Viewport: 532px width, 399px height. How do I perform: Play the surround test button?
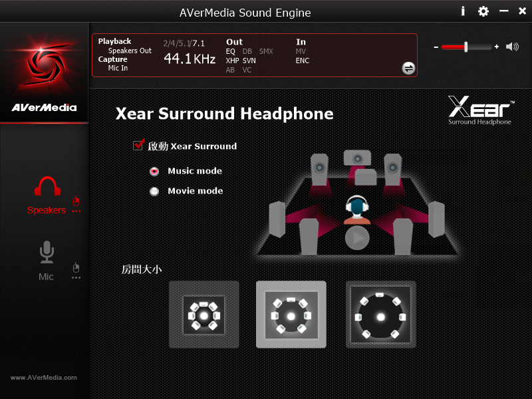pyautogui.click(x=357, y=238)
